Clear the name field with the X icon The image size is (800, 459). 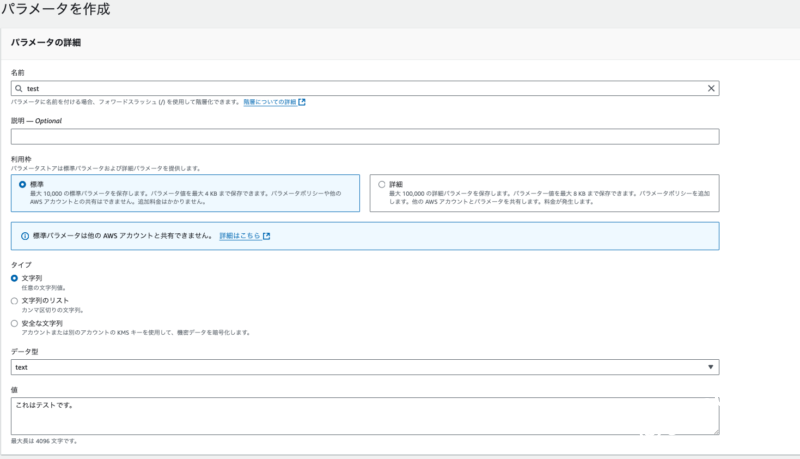[x=711, y=88]
